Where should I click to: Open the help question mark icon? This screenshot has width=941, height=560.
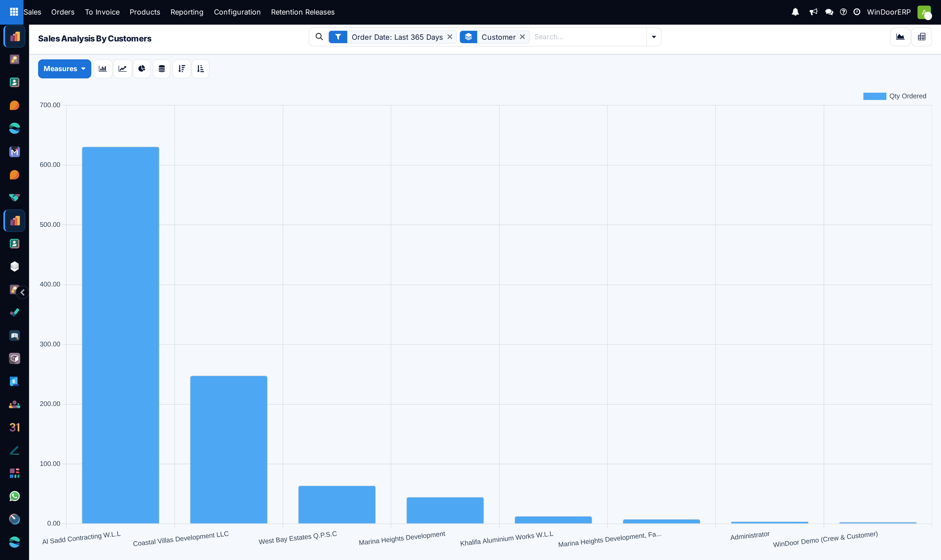[843, 12]
